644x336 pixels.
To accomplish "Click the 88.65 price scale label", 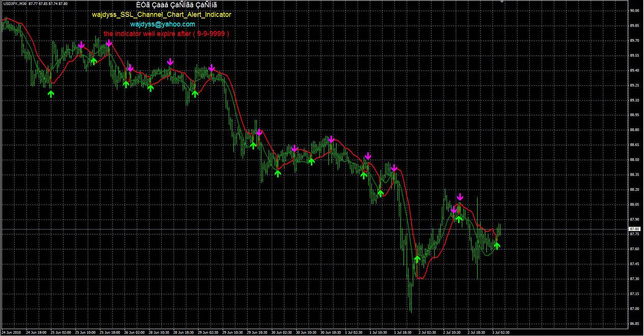I will coord(634,145).
